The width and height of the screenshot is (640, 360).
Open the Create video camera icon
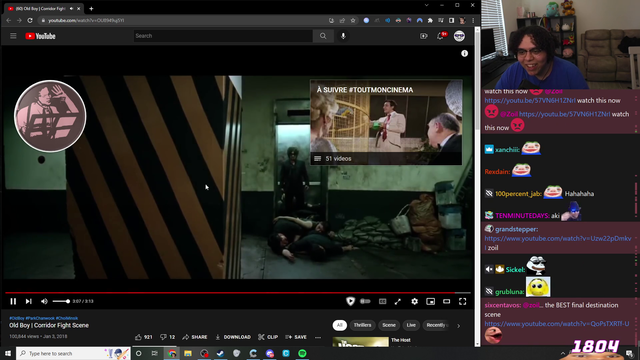(424, 36)
